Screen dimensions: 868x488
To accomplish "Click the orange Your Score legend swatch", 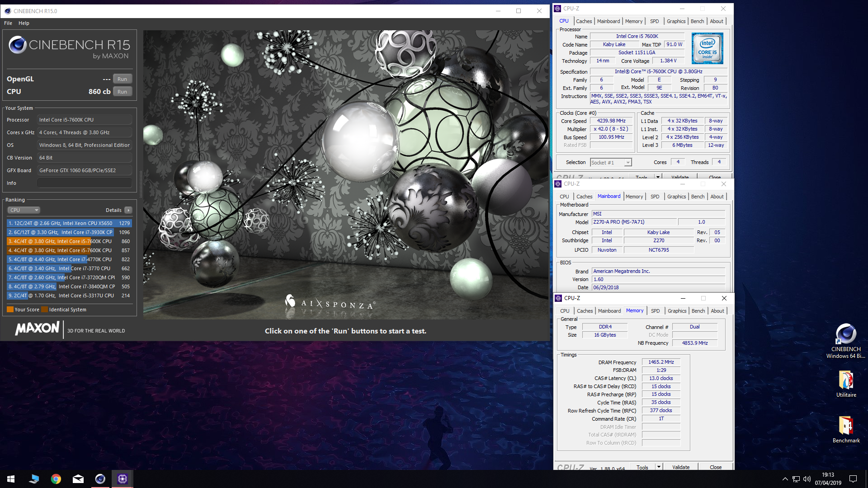I will pyautogui.click(x=10, y=310).
